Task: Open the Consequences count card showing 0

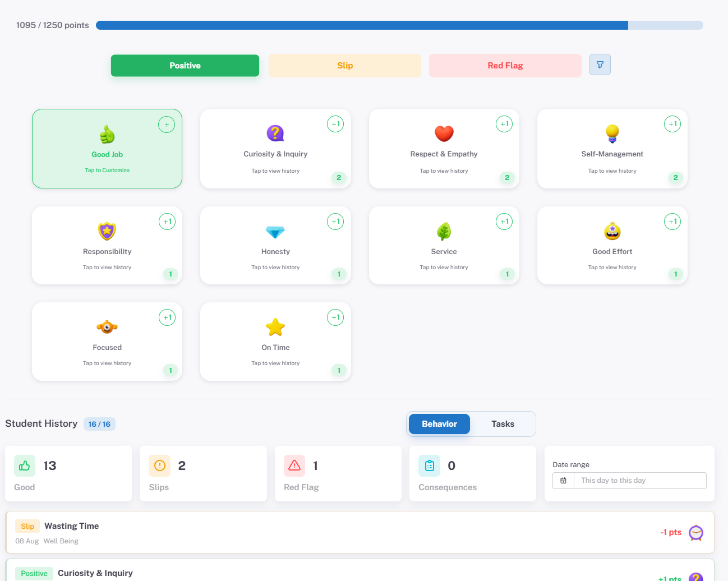Action: point(473,473)
